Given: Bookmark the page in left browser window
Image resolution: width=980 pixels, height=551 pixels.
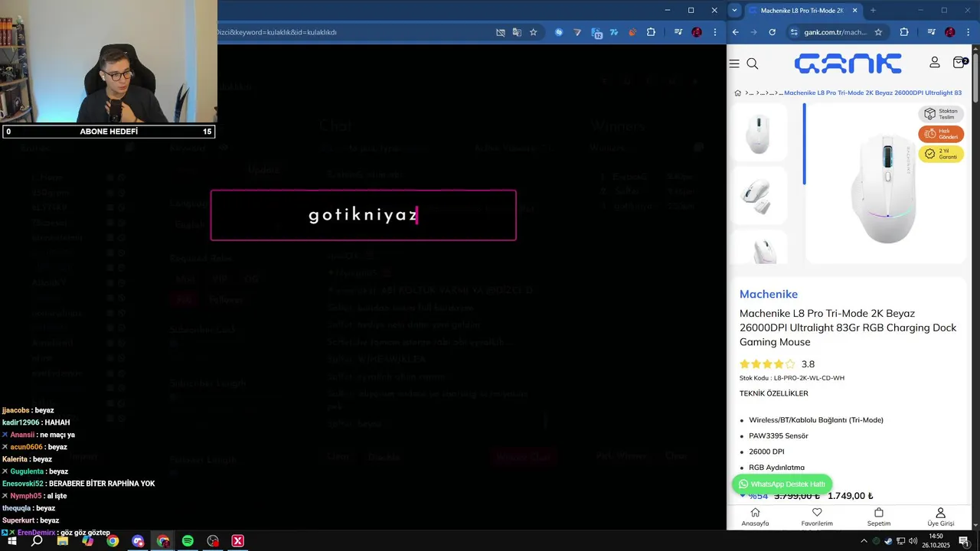Looking at the screenshot, I should pyautogui.click(x=534, y=32).
